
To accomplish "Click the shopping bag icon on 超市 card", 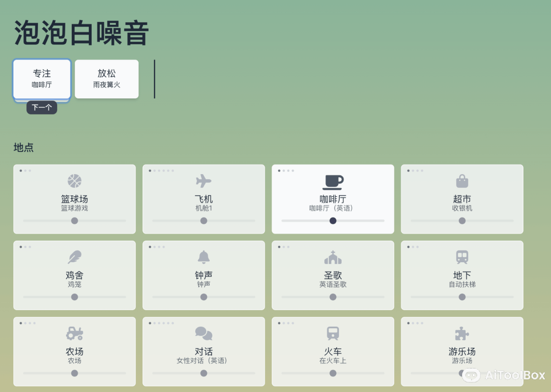I will coord(462,181).
